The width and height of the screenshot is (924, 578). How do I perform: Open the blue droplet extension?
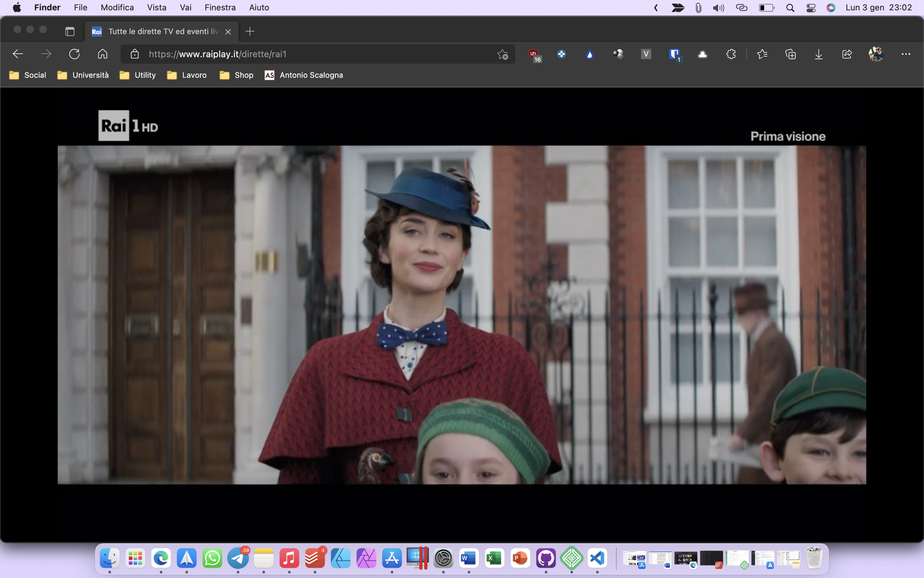point(590,54)
